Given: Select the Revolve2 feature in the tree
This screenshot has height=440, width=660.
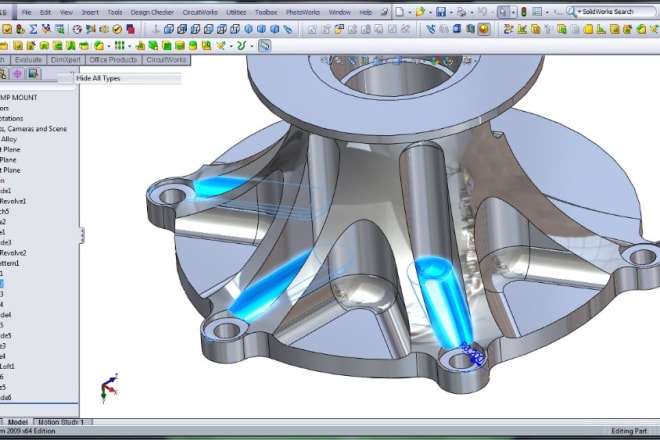Looking at the screenshot, I should click(x=13, y=253).
